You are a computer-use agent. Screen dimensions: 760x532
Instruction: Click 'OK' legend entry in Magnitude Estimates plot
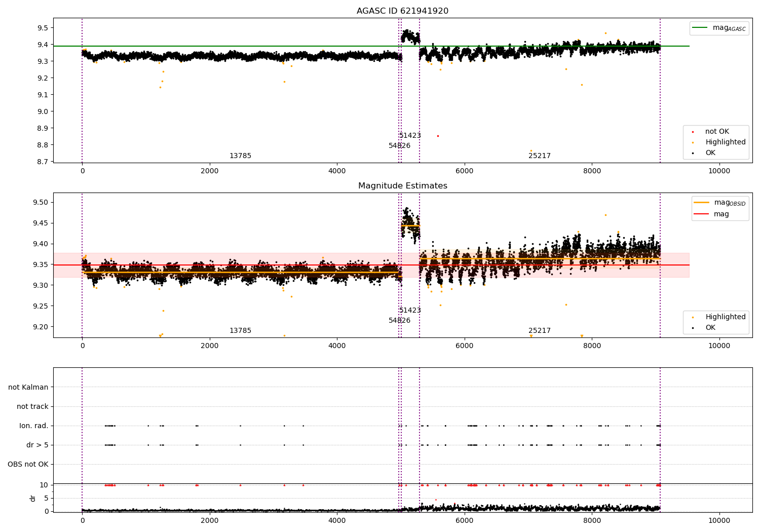[x=710, y=328]
